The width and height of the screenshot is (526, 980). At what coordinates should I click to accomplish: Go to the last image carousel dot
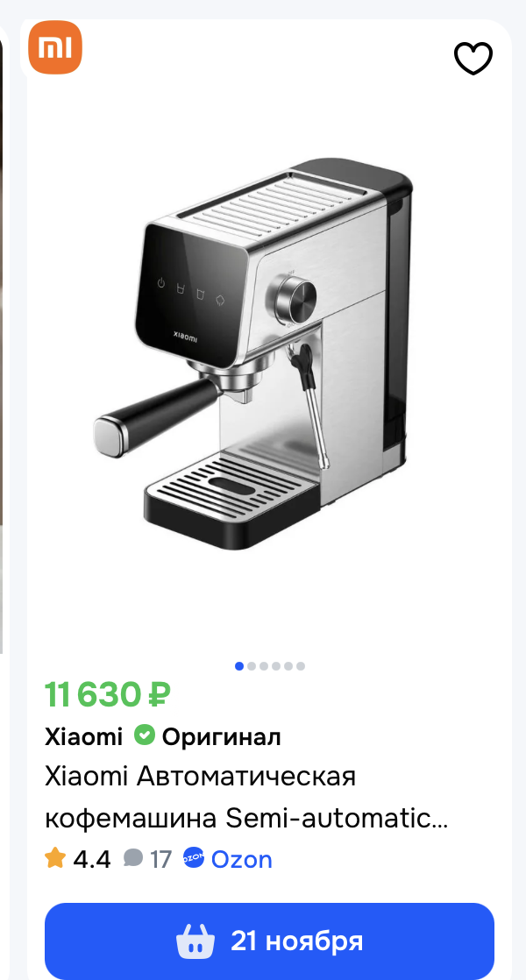click(301, 666)
